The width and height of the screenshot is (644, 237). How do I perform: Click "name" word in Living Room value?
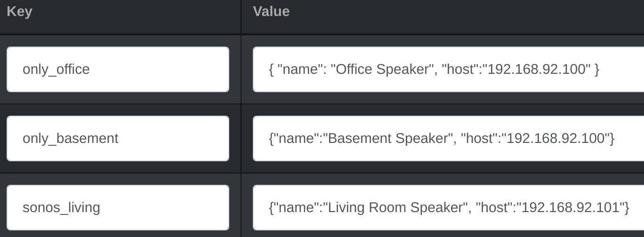[x=296, y=207]
